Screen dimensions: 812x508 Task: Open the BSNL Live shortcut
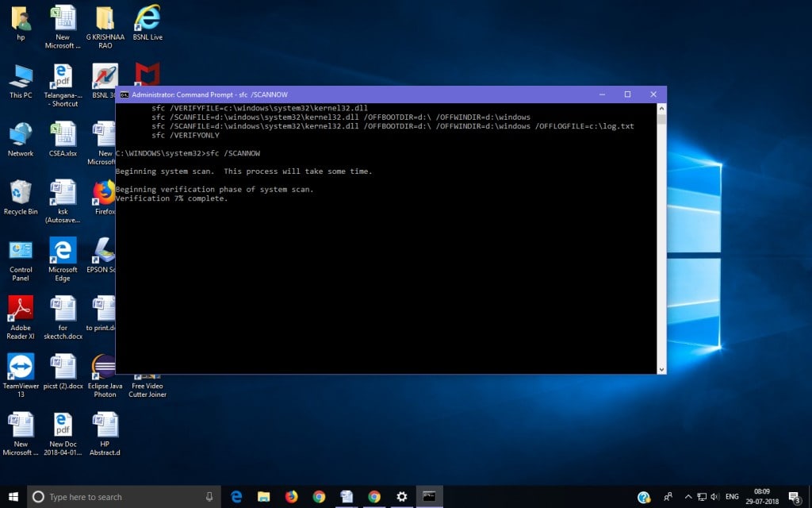tap(147, 17)
